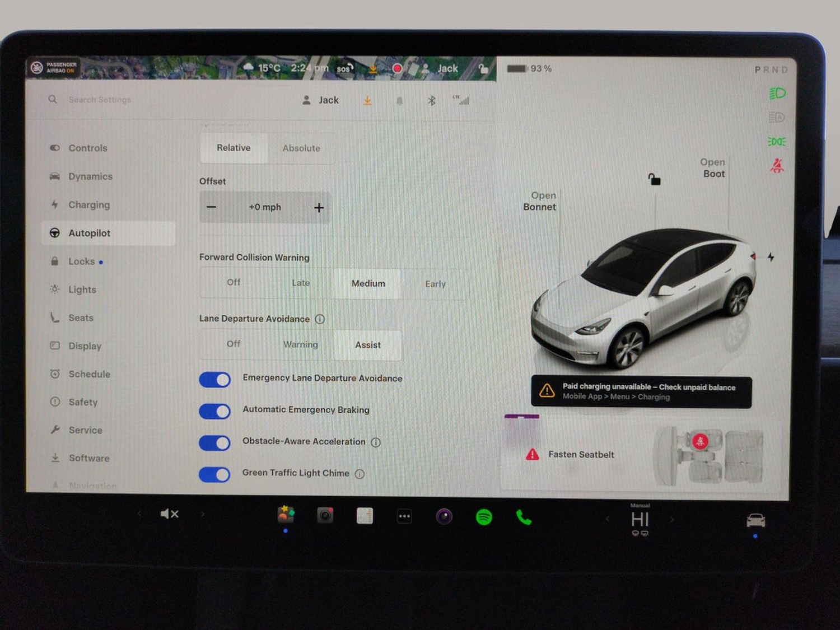This screenshot has height=630, width=840.
Task: Increase the speed Offset with the plus stepper
Action: (x=319, y=207)
